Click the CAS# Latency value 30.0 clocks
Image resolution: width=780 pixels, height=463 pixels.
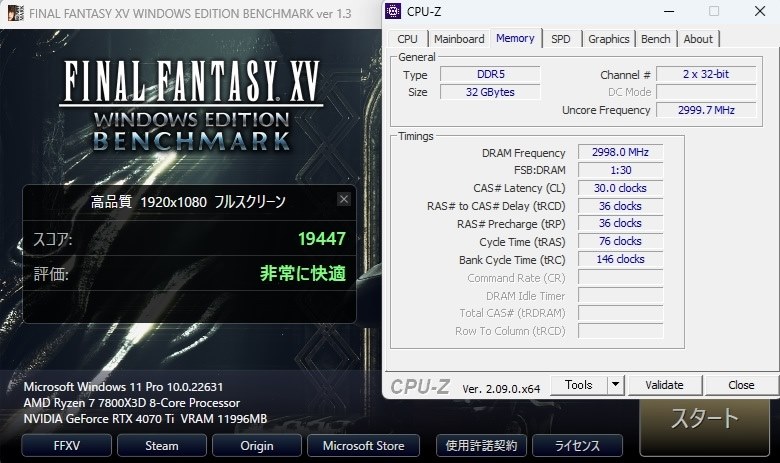click(x=620, y=188)
